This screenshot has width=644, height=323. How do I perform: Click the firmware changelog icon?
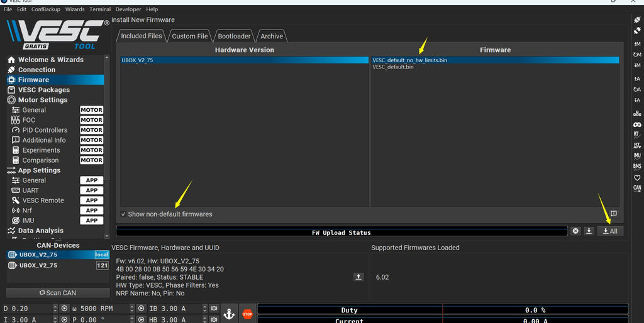point(614,214)
